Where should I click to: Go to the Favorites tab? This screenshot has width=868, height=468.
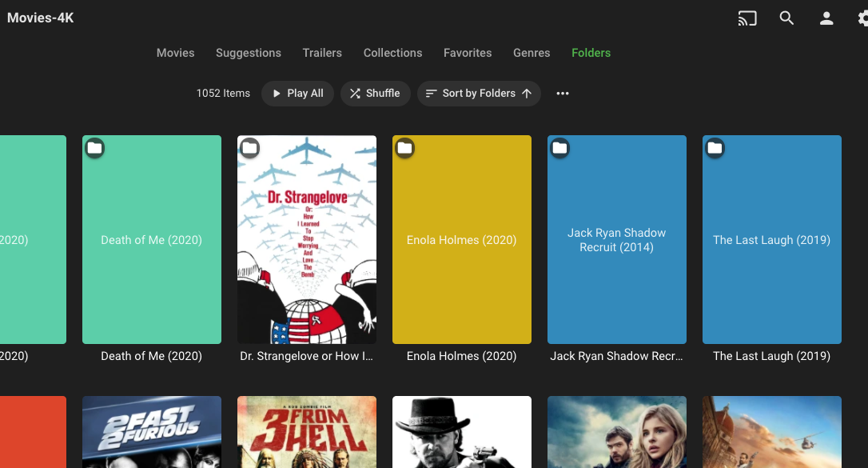(468, 53)
